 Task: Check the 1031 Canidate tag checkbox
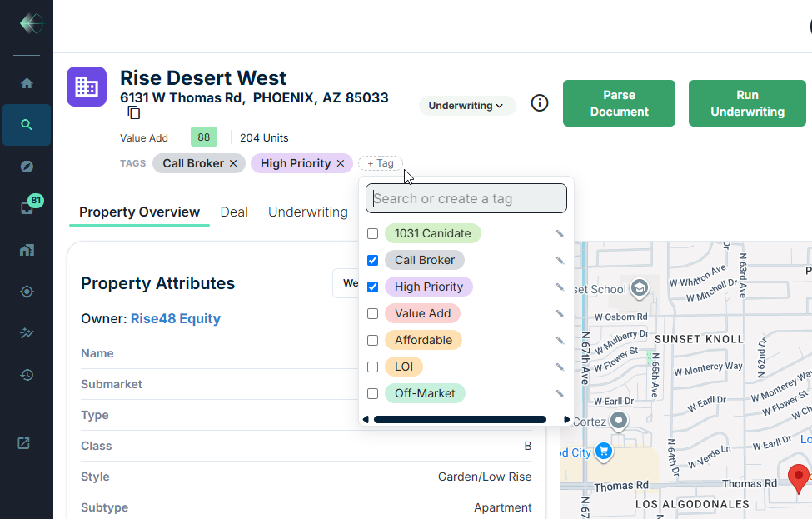(373, 233)
